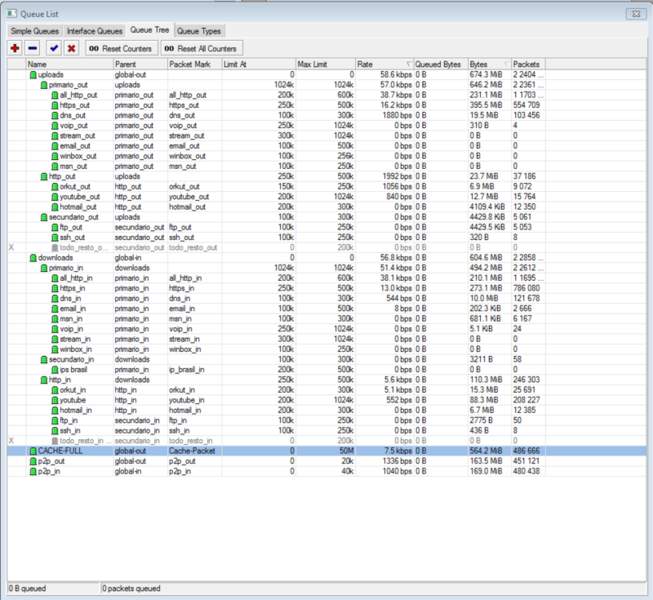Sort by the Rate column header
Viewport: 653px width, 600px height.
point(384,64)
